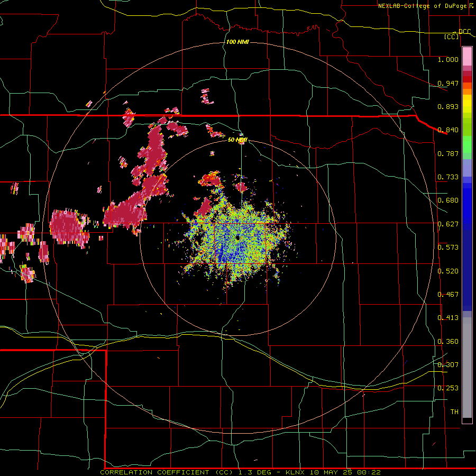Click the 0.947 value on color scale
Screen dimensions: 476x476
click(448, 83)
